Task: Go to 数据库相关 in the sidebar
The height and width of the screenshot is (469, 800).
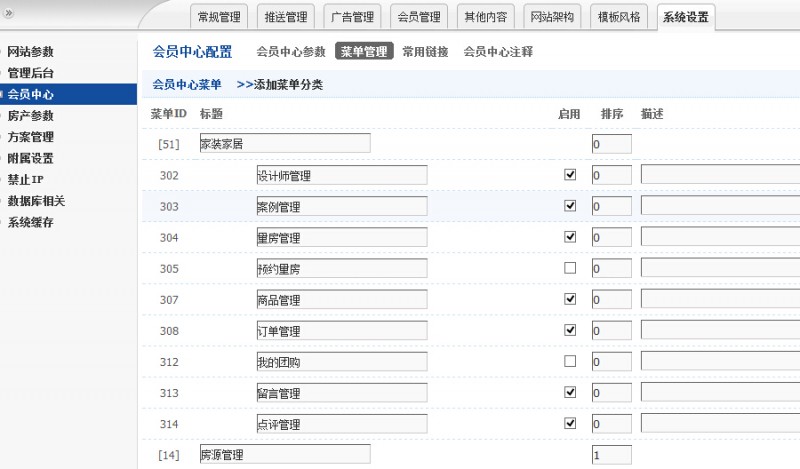Action: 36,201
